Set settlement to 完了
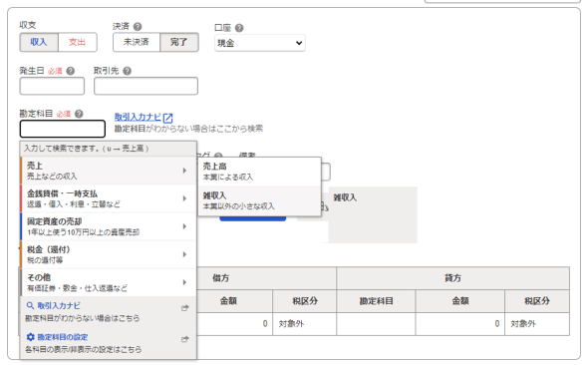 click(179, 42)
